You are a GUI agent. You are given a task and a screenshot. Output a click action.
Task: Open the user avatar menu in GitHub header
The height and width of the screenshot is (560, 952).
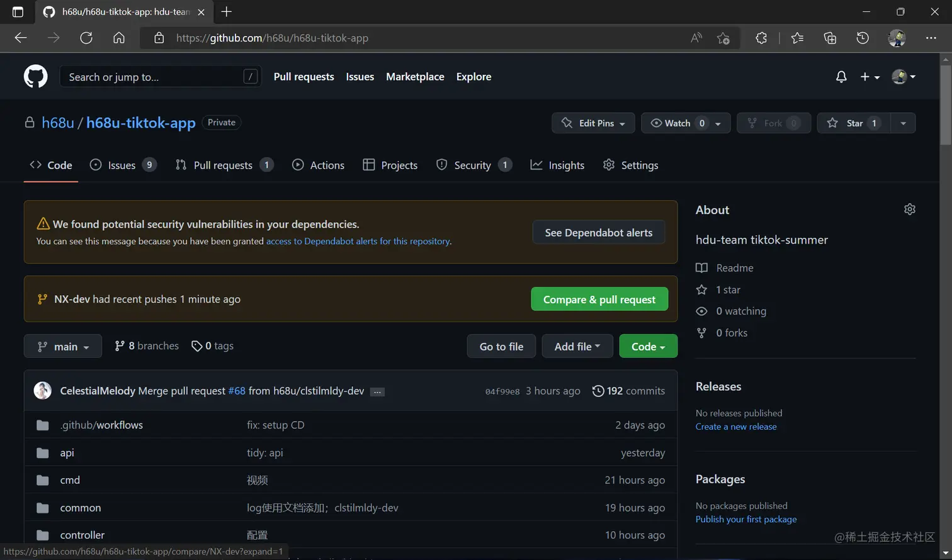pos(904,77)
